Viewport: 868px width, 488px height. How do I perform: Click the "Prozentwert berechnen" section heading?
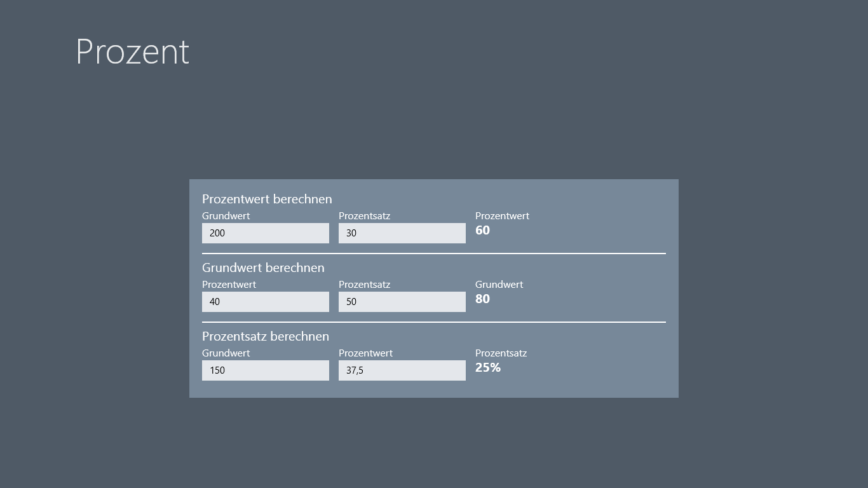pos(267,199)
